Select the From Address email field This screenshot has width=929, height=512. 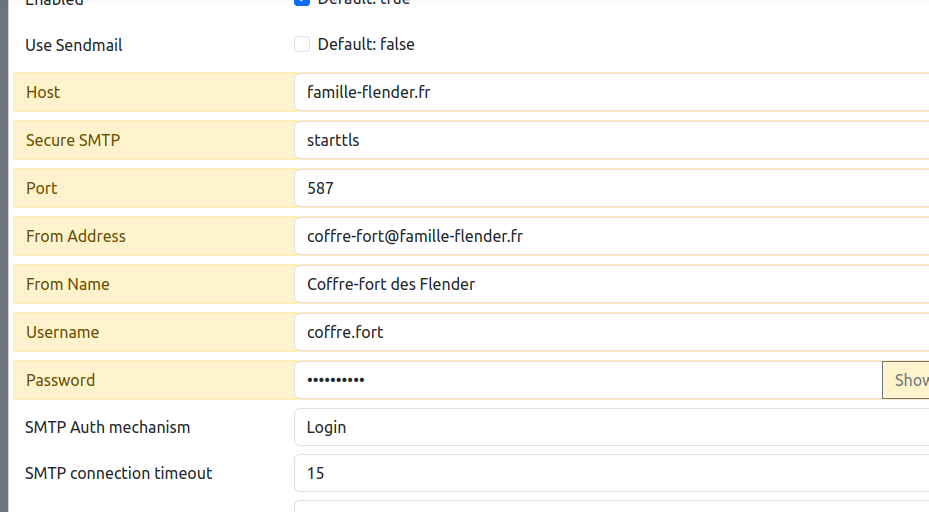pos(610,236)
